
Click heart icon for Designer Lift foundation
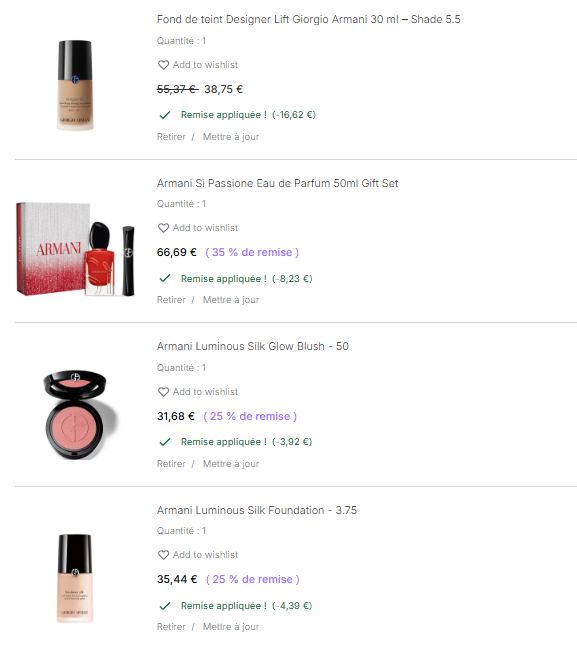point(164,65)
